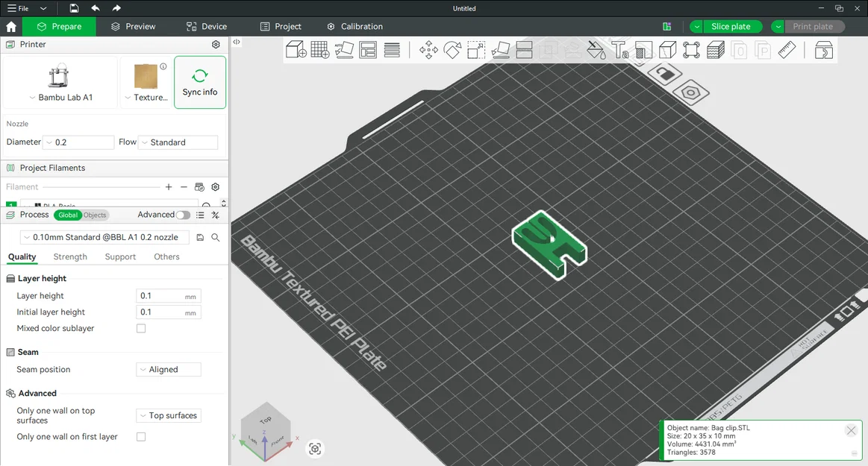Image resolution: width=868 pixels, height=466 pixels.
Task: Open the Support settings tab
Action: point(120,256)
